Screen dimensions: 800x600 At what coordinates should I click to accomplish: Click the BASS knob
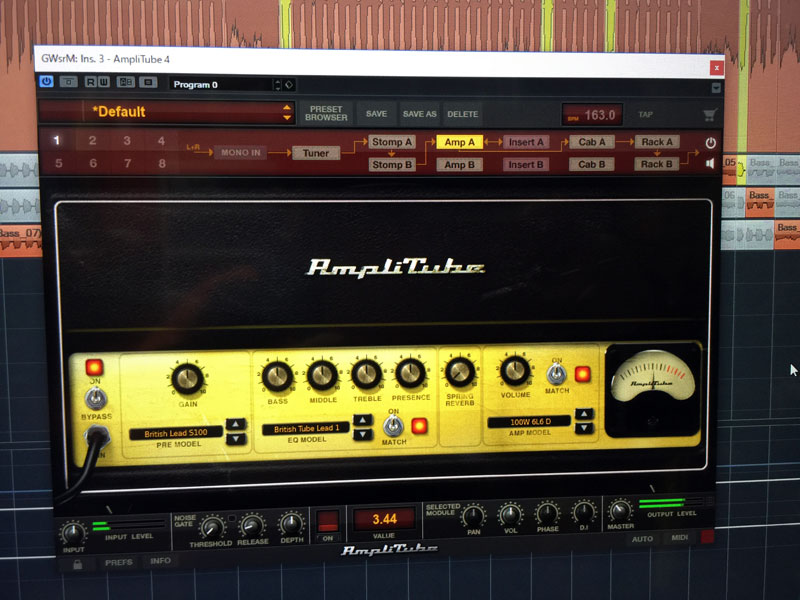(x=277, y=377)
